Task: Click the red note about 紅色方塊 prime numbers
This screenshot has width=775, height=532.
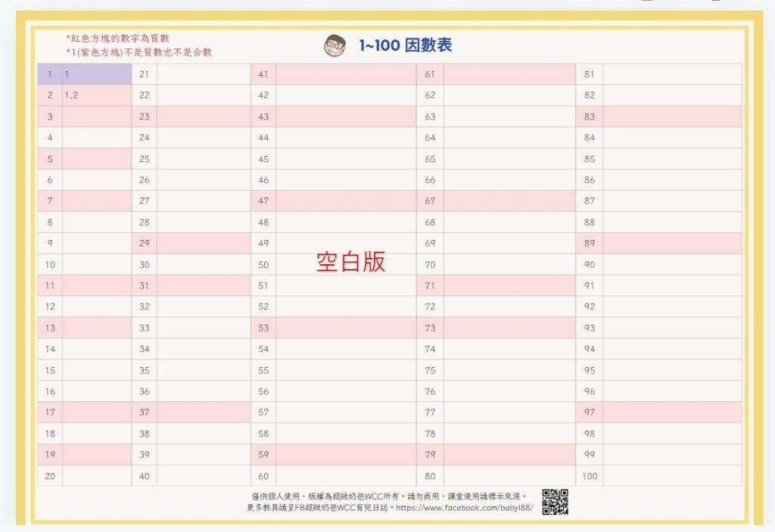Action: (117, 38)
